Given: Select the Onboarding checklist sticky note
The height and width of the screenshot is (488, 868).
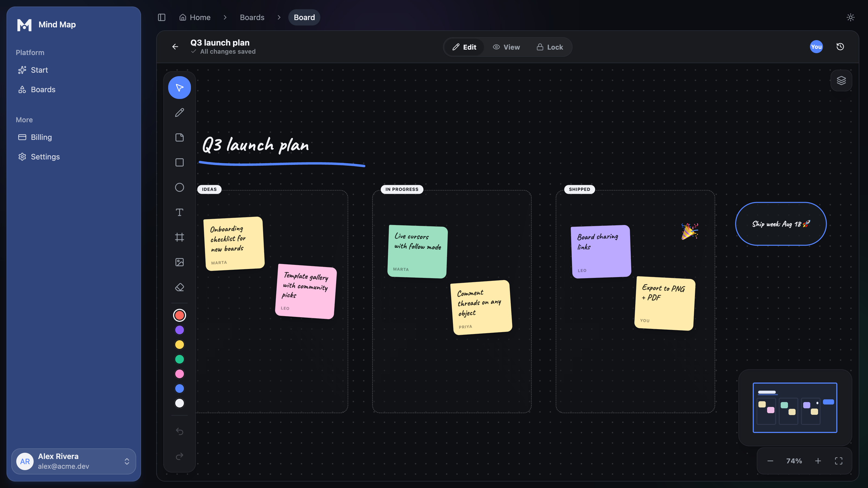Looking at the screenshot, I should click(235, 243).
